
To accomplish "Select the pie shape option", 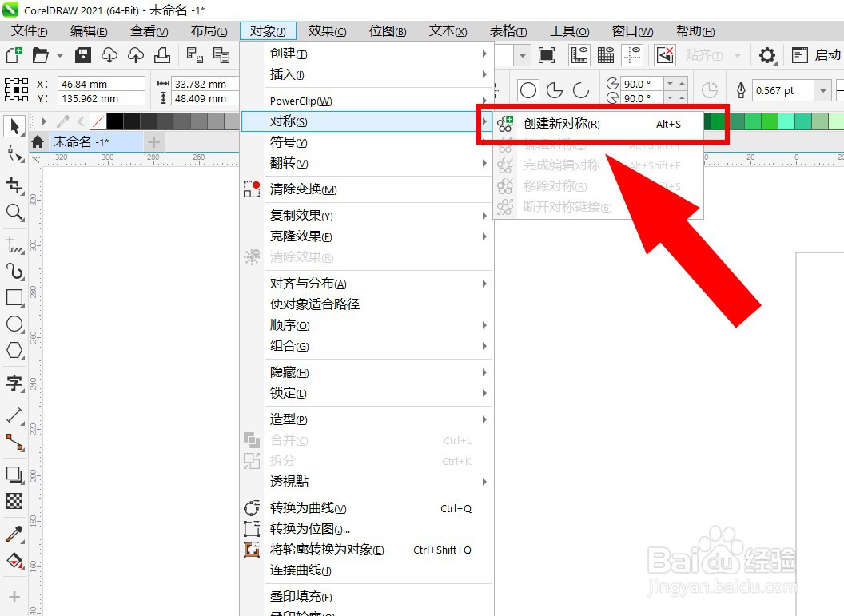I will point(555,90).
